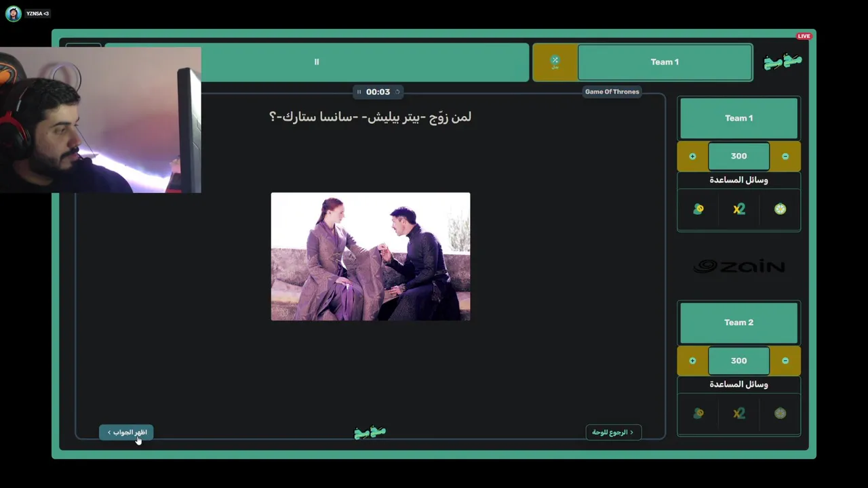Click the Team 1 name panel in sidebar
Viewport: 868px width, 488px height.
[739, 118]
